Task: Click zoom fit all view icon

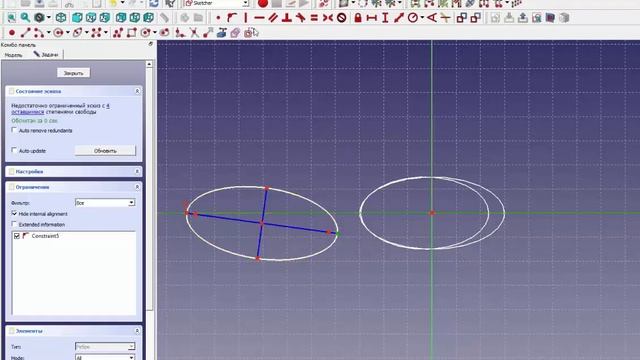Action: pos(11,18)
